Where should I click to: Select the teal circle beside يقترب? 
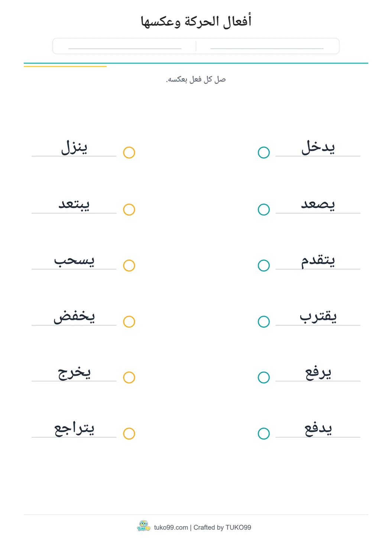[x=263, y=321]
